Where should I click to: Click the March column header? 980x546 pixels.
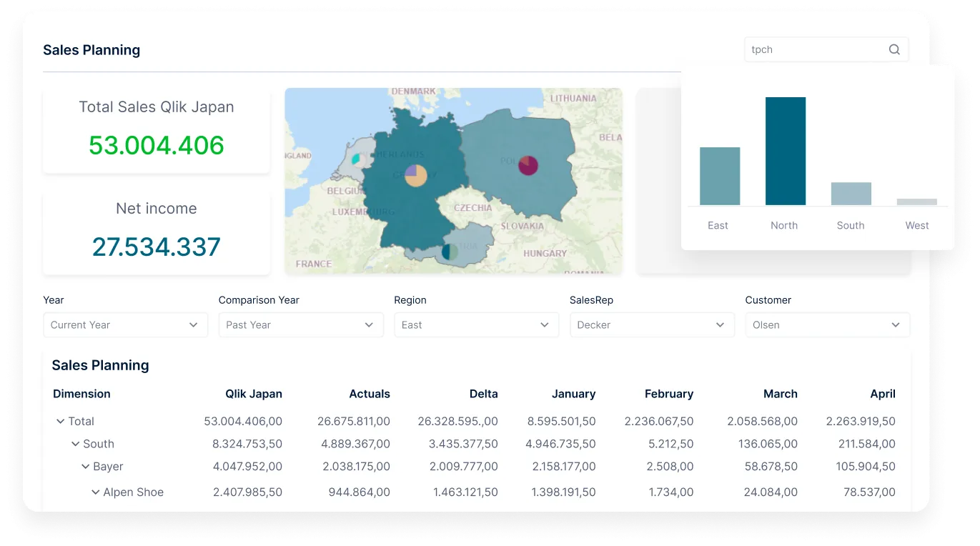tap(780, 394)
